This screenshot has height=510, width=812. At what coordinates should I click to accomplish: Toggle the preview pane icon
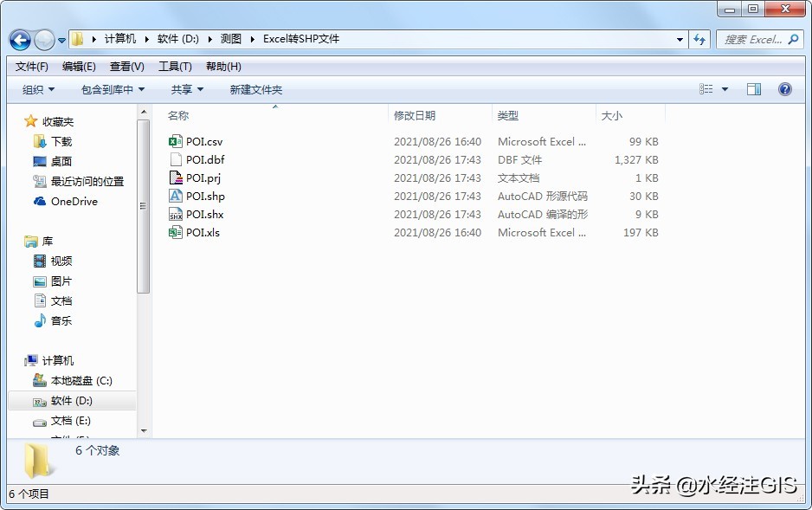pos(754,89)
